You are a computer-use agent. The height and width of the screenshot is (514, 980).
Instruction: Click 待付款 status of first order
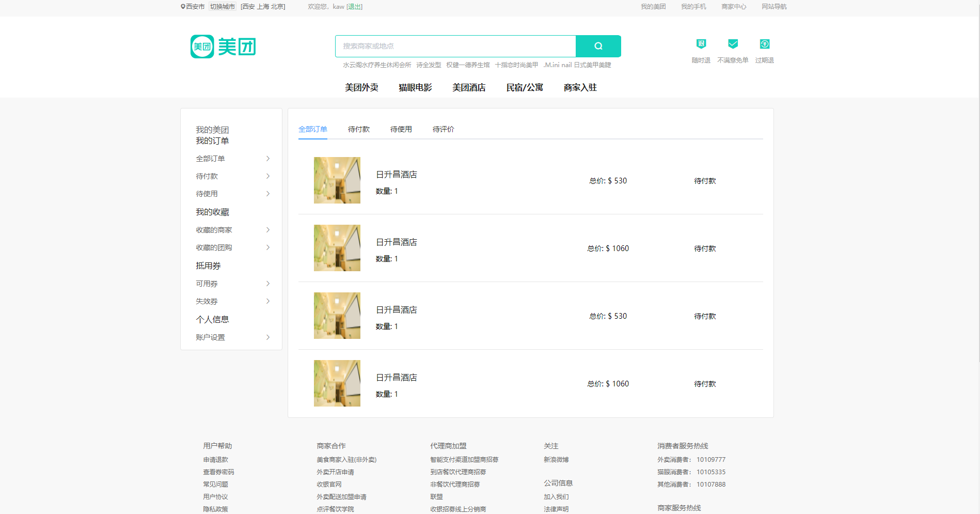(x=705, y=181)
